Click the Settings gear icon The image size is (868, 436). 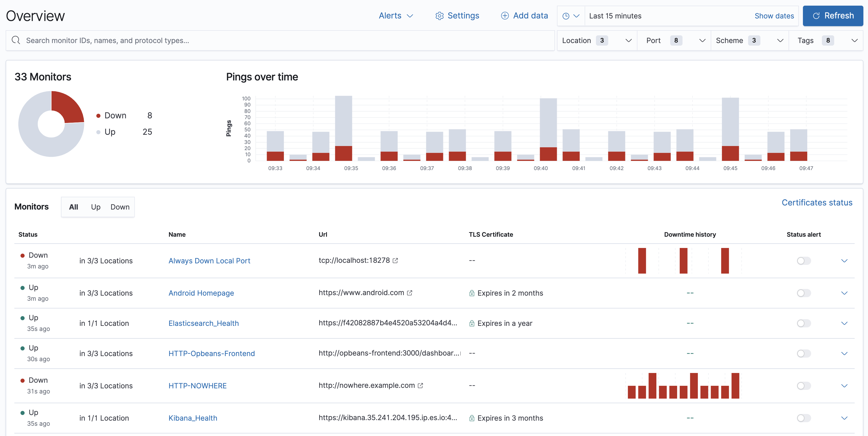point(439,16)
